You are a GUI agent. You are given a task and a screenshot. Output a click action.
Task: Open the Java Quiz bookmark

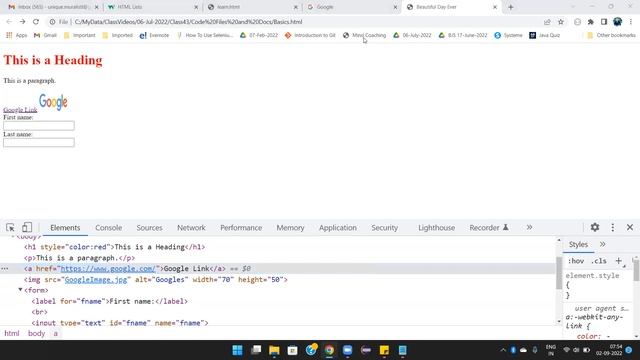[x=544, y=36]
